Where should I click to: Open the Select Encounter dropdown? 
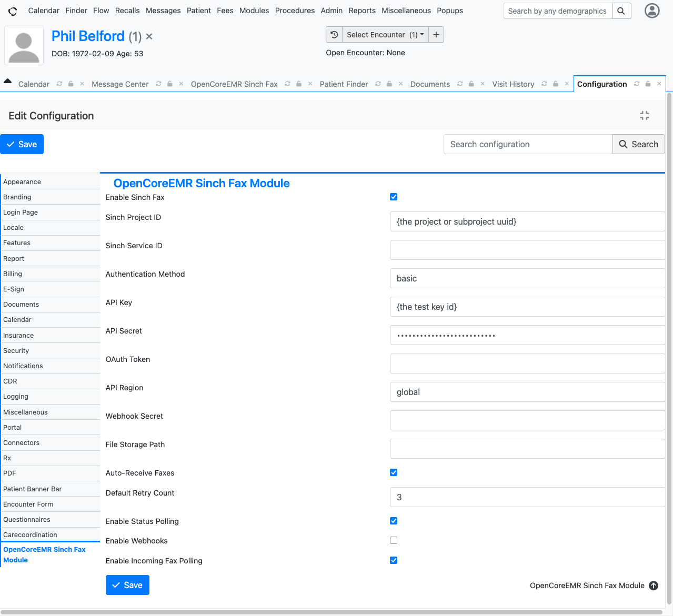[x=384, y=34]
